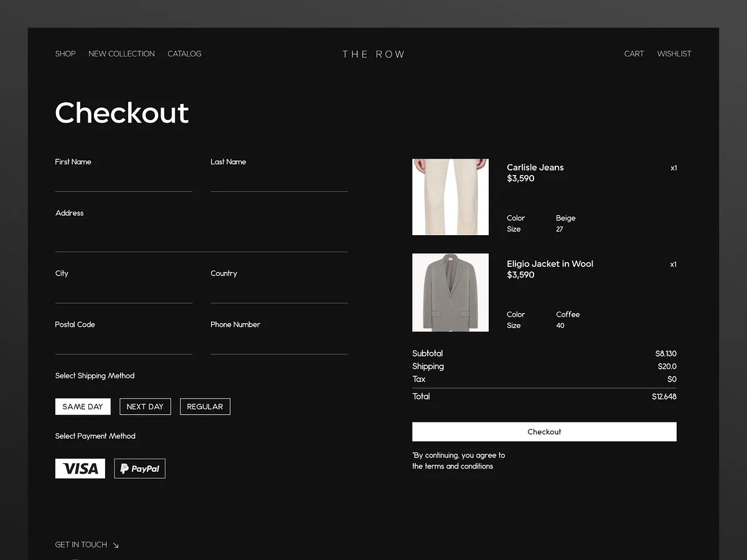This screenshot has width=747, height=560.
Task: Navigate to NEW COLLECTION
Action: (x=121, y=54)
